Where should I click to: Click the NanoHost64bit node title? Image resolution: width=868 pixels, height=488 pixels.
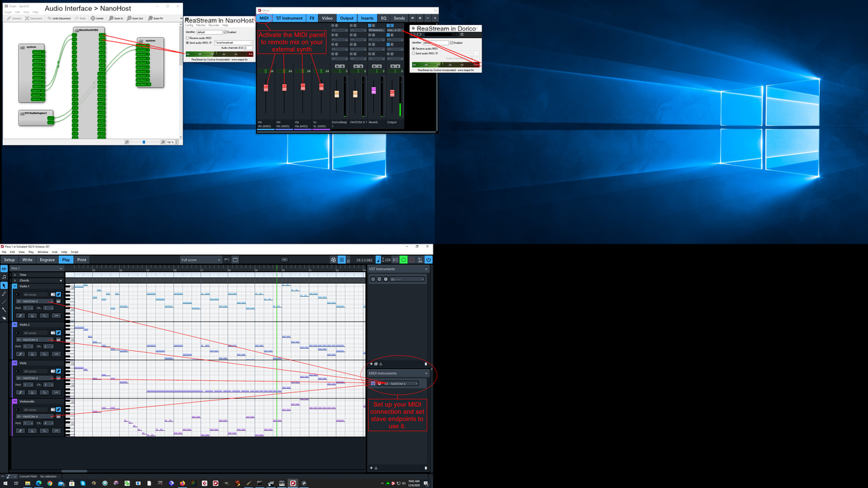pyautogui.click(x=88, y=30)
